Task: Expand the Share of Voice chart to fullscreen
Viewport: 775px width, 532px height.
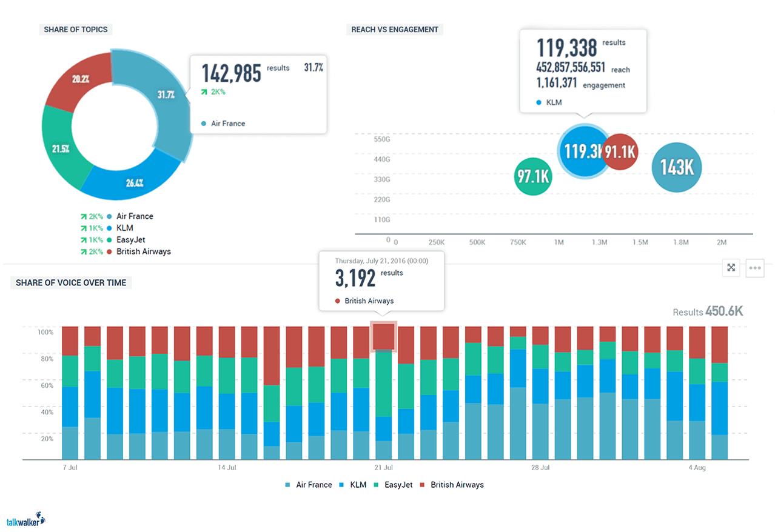Action: tap(731, 268)
